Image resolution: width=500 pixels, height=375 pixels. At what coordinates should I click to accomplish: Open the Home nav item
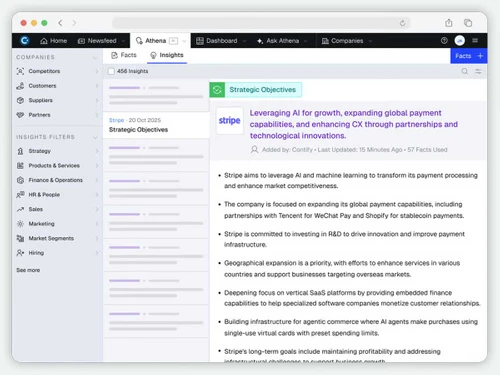coord(53,41)
